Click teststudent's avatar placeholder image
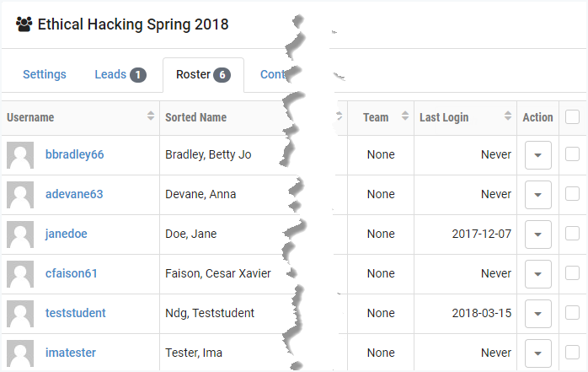 pyautogui.click(x=20, y=314)
